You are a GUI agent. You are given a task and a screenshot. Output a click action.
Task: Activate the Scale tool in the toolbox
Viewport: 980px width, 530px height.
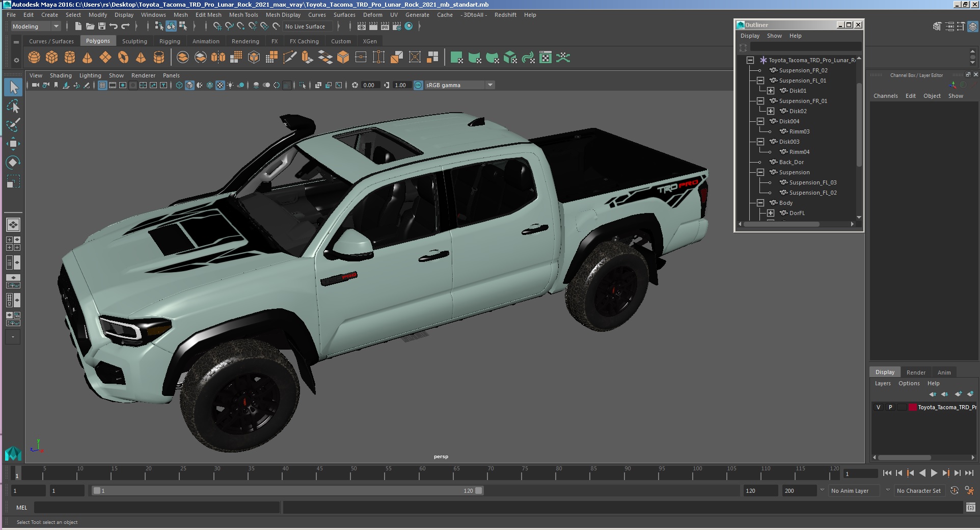pyautogui.click(x=13, y=181)
